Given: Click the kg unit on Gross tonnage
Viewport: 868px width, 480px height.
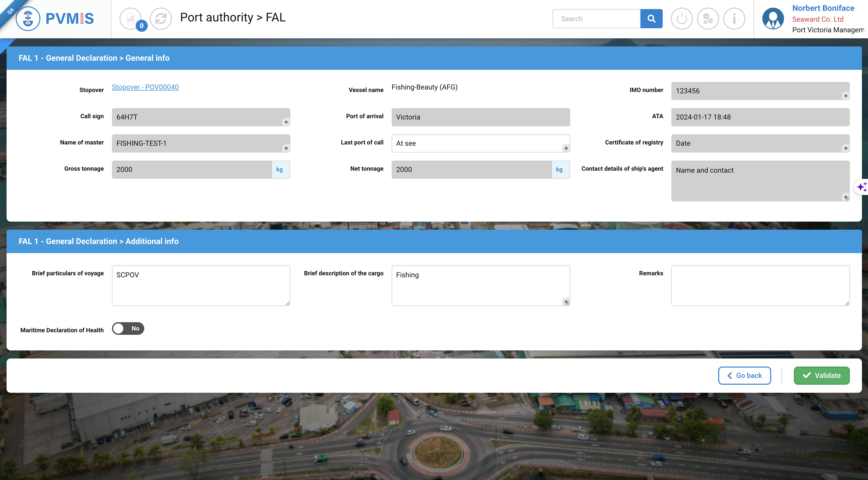Looking at the screenshot, I should tap(279, 169).
